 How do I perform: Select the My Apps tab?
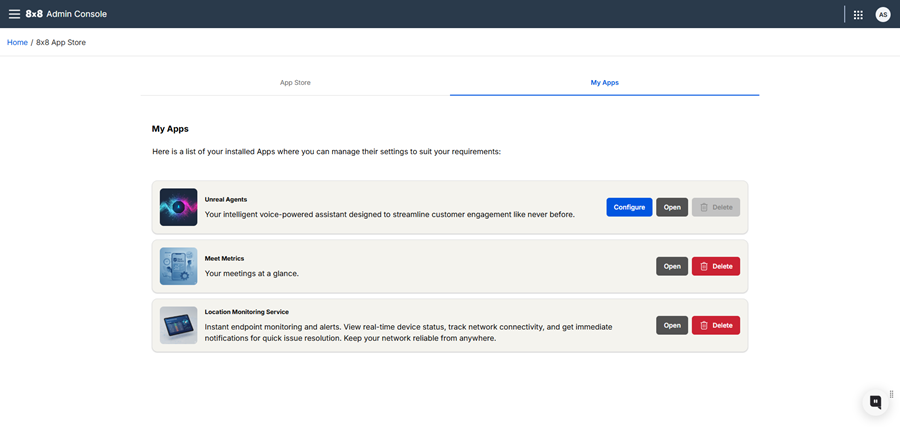tap(604, 82)
